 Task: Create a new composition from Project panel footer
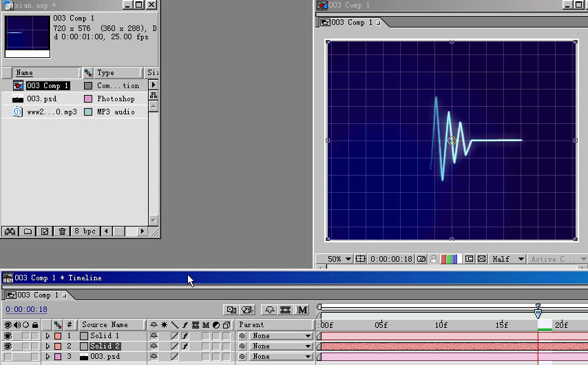coord(45,231)
